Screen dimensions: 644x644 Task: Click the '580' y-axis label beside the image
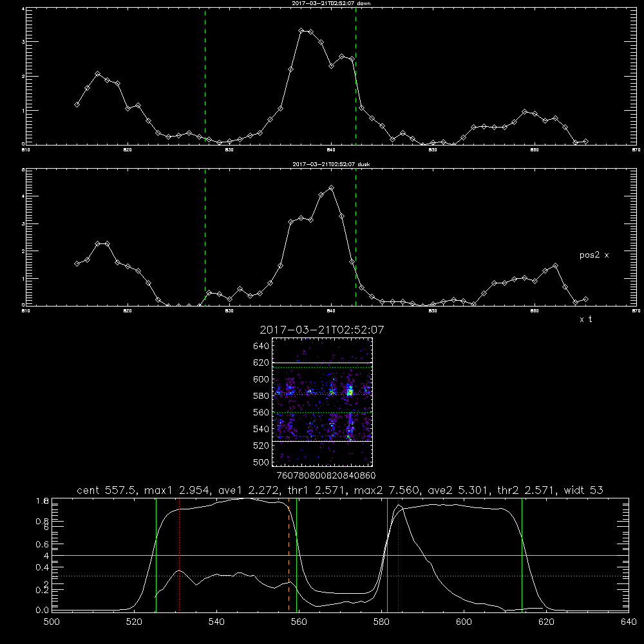(261, 396)
